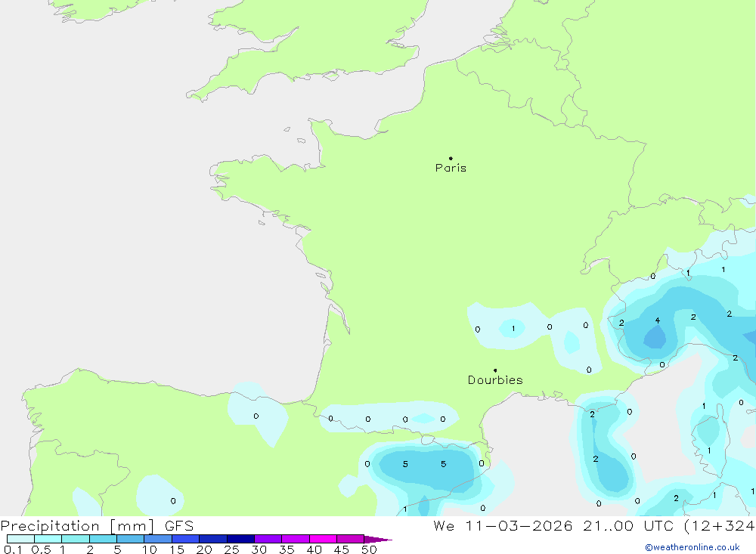Click the GFS model label
The height and width of the screenshot is (554, 756).
pos(179,526)
